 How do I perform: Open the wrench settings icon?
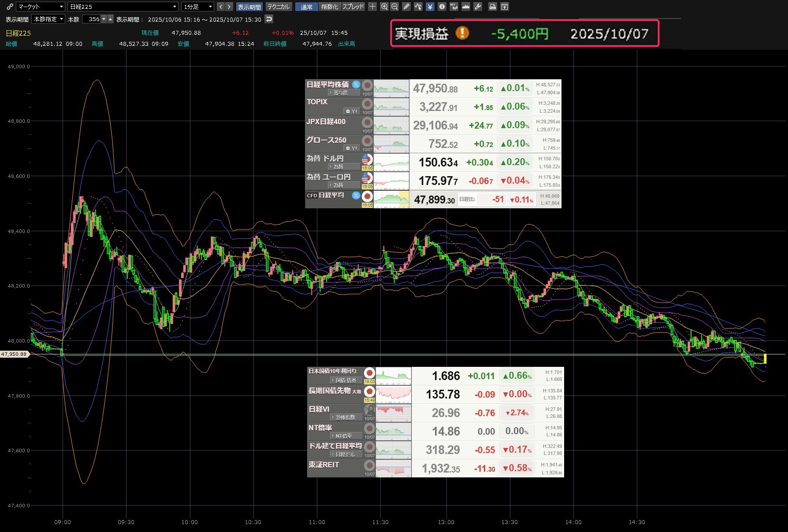click(478, 7)
